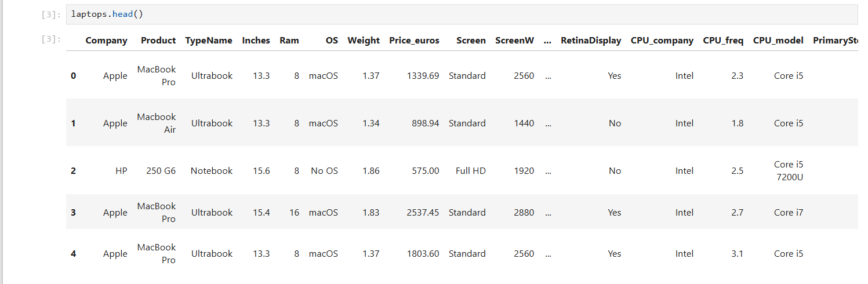Click the Macbook Air product cell
The image size is (868, 284).
pyautogui.click(x=157, y=123)
